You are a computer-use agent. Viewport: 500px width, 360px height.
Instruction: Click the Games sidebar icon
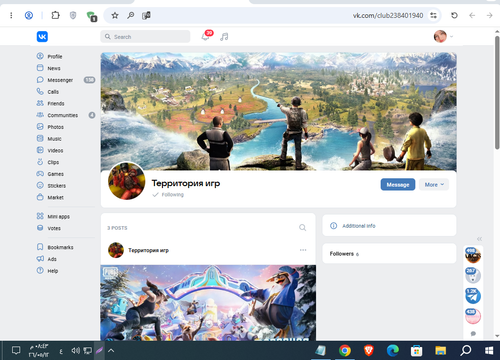point(40,174)
